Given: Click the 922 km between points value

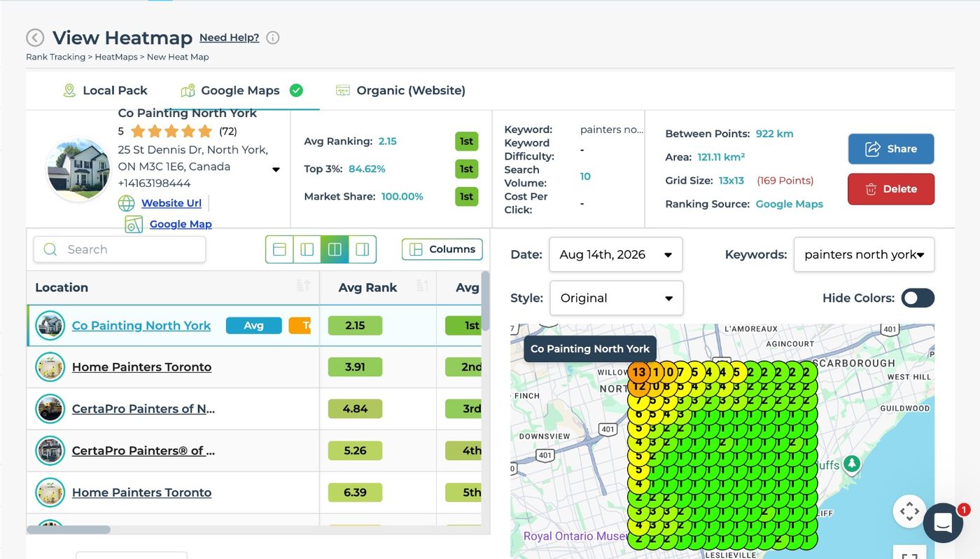Looking at the screenshot, I should pyautogui.click(x=775, y=134).
